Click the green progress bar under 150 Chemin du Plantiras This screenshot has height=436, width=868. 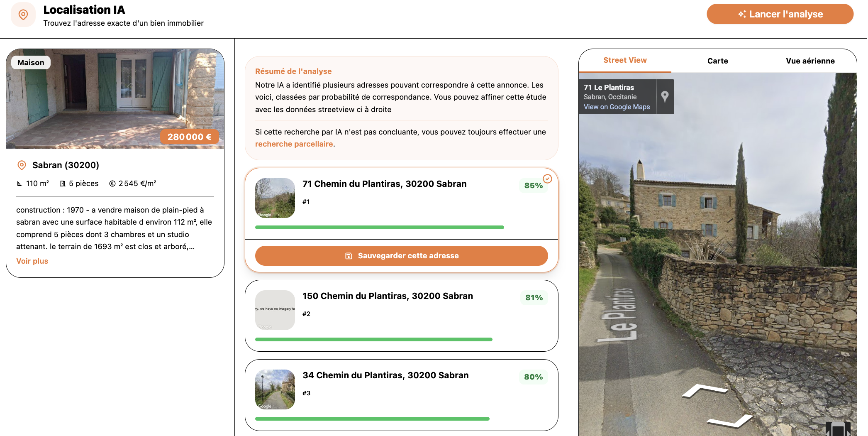click(x=373, y=340)
